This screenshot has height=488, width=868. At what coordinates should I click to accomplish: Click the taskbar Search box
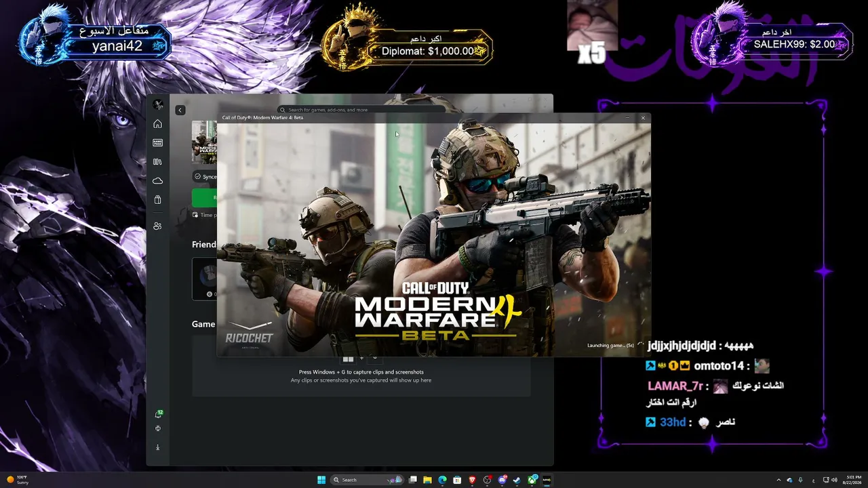[367, 480]
